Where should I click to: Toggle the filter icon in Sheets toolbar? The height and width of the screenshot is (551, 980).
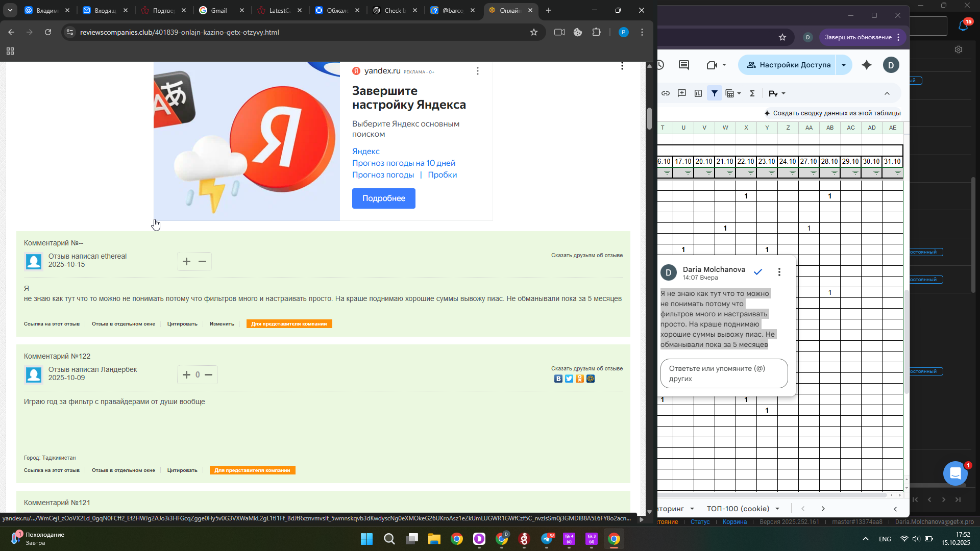pos(715,93)
